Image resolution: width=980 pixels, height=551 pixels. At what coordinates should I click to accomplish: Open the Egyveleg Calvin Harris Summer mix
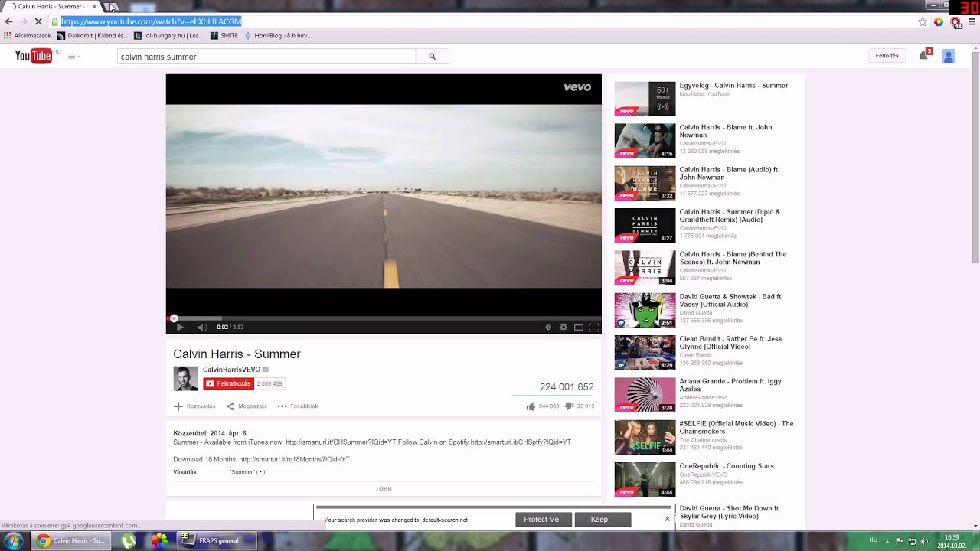(x=733, y=86)
